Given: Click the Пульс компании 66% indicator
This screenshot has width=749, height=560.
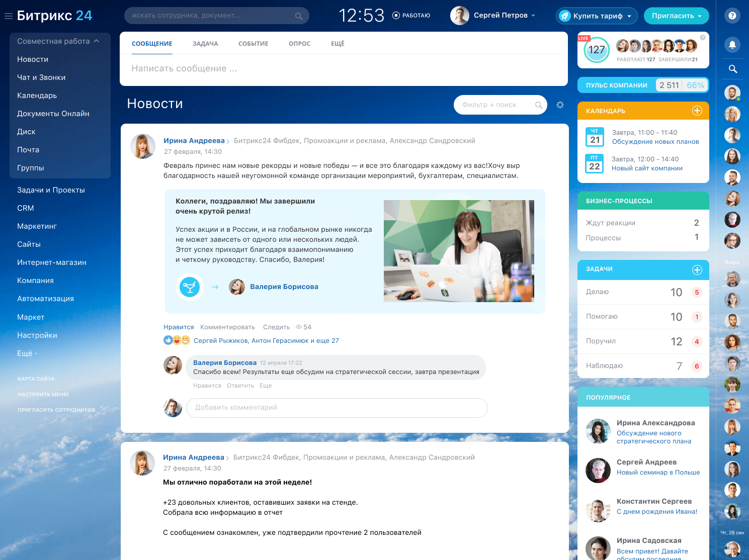Looking at the screenshot, I should click(x=695, y=85).
